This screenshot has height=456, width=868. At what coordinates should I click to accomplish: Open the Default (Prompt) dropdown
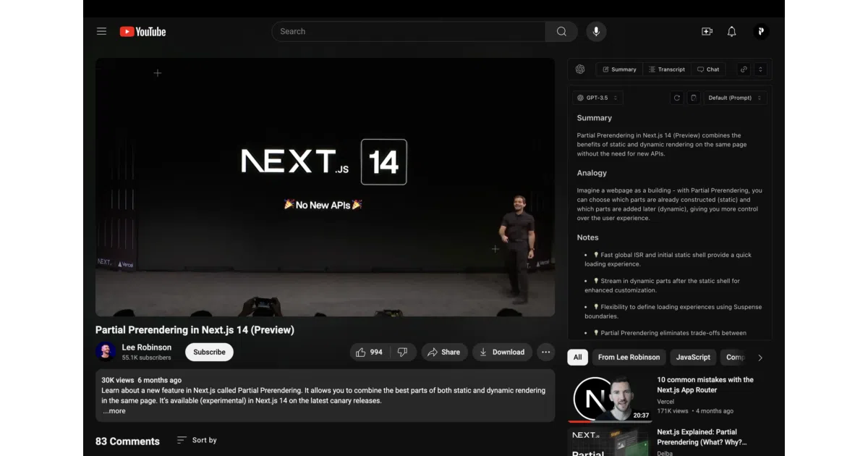735,98
